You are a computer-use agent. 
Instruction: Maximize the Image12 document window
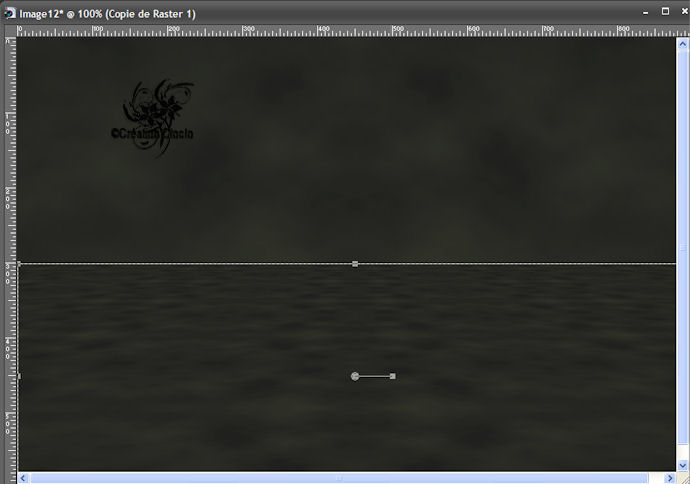click(665, 13)
